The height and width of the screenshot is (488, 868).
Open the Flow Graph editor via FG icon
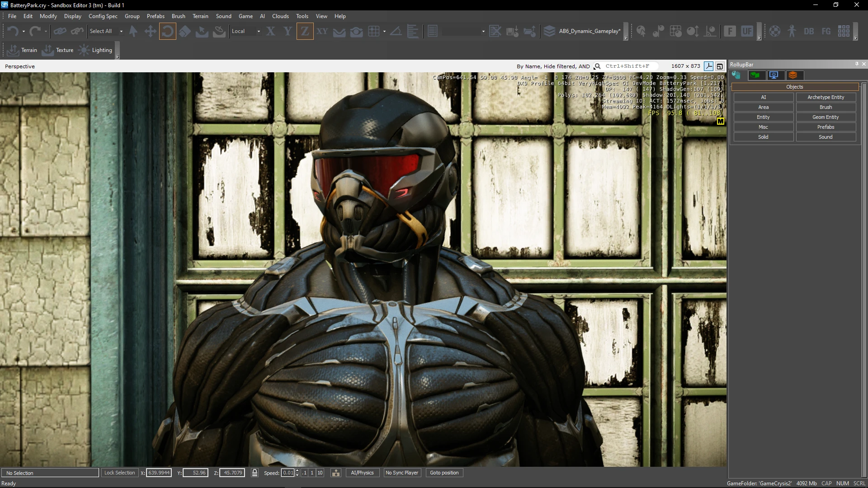[826, 31]
